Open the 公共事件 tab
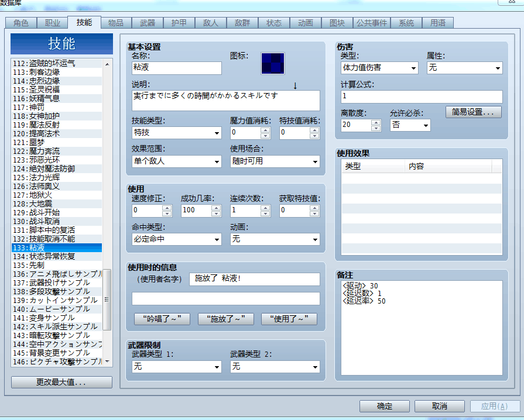 [x=372, y=23]
